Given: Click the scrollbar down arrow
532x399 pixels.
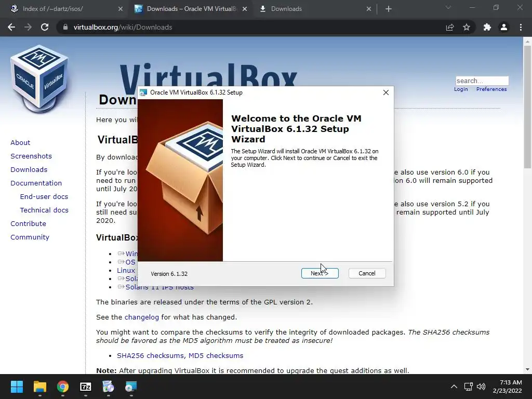Looking at the screenshot, I should click(527, 369).
